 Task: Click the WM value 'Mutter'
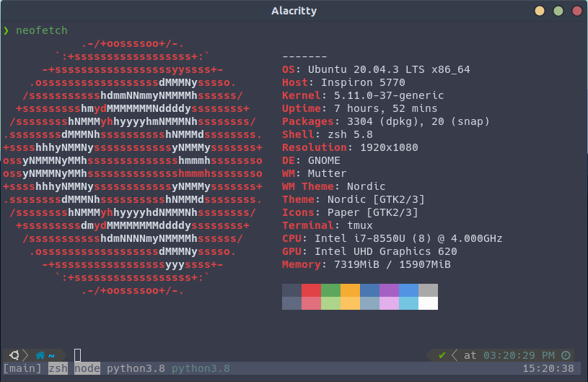point(327,173)
